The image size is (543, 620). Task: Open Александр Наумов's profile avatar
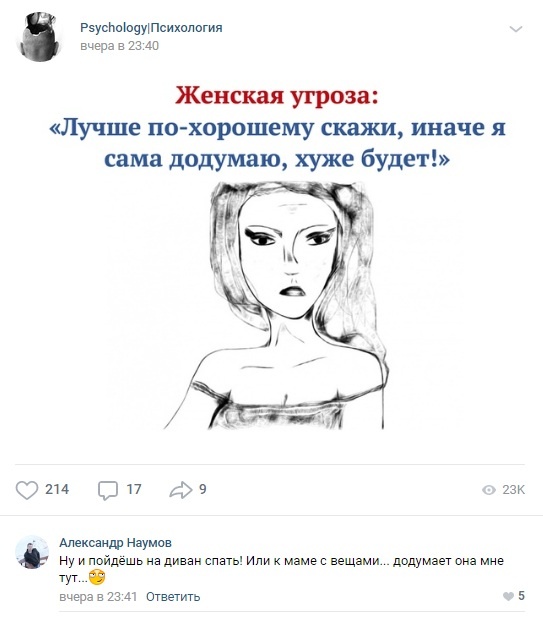(32, 552)
